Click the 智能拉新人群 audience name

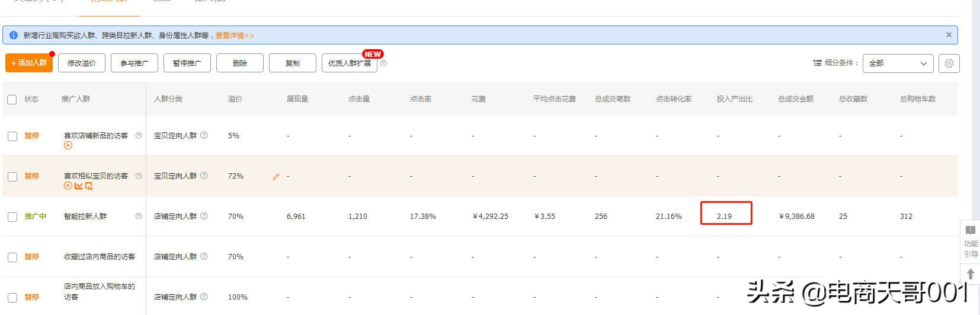click(85, 217)
